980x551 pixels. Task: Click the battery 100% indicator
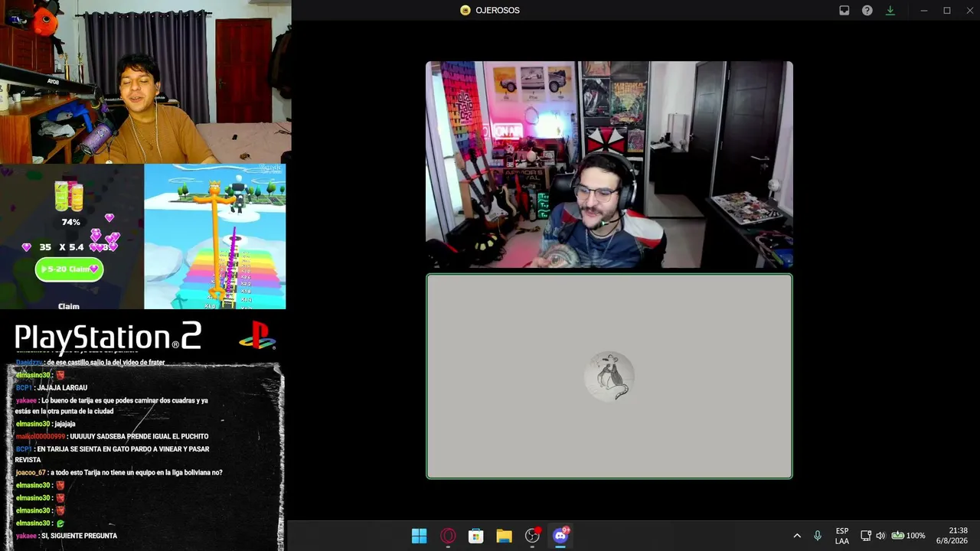tap(908, 536)
